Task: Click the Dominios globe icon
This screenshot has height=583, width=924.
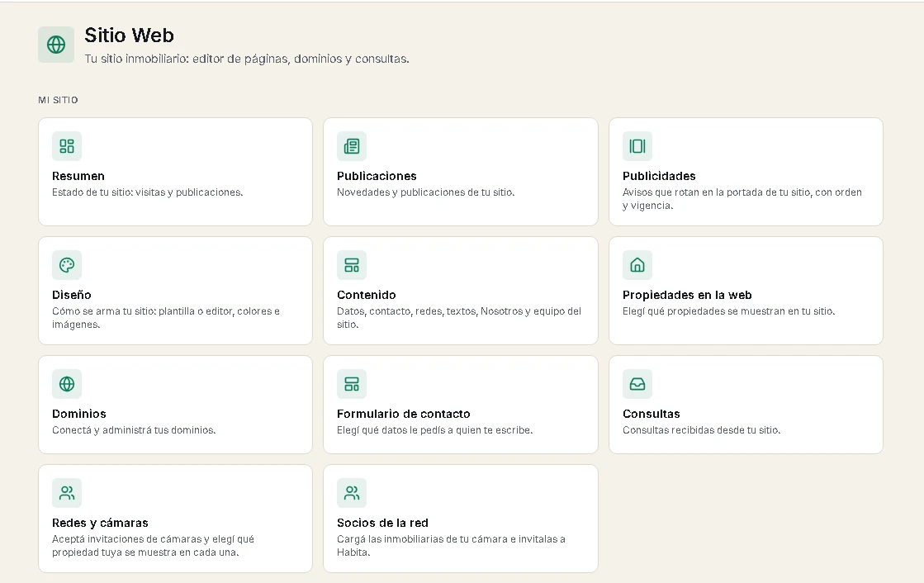Action: (67, 384)
